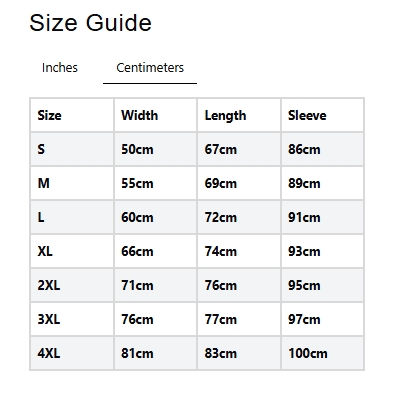Select the L size row label
The height and width of the screenshot is (396, 394).
pos(41,217)
